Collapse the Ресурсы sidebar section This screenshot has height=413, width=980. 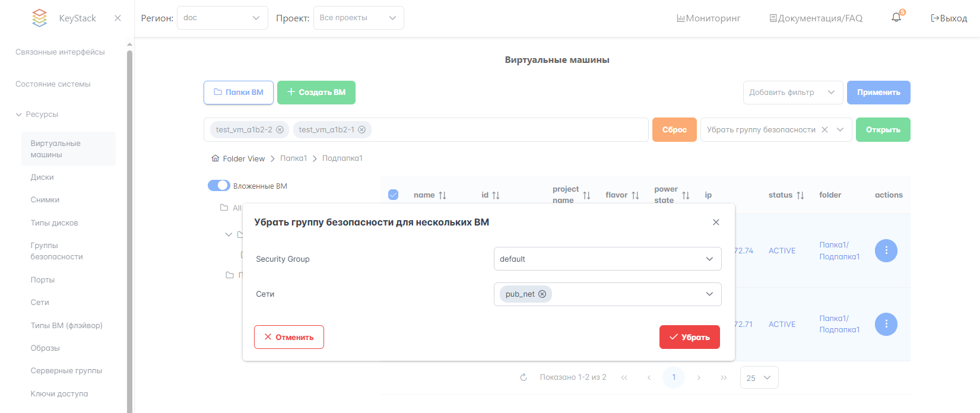click(x=18, y=115)
